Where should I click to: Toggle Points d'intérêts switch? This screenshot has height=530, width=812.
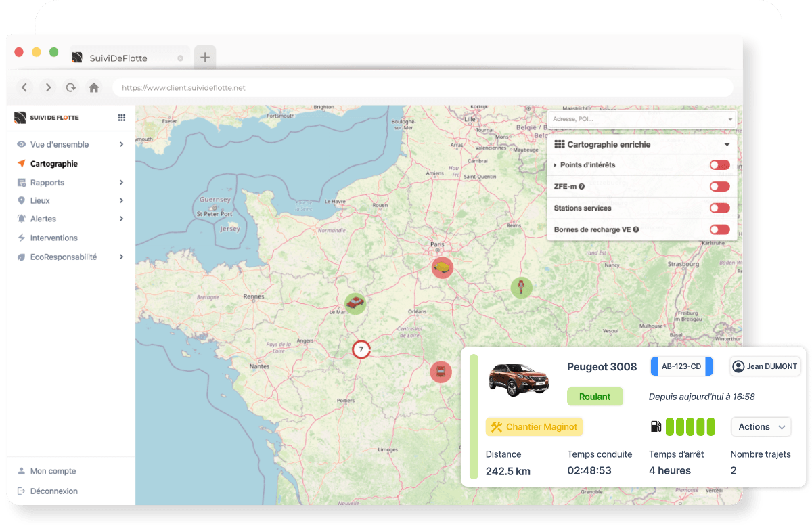(x=719, y=165)
